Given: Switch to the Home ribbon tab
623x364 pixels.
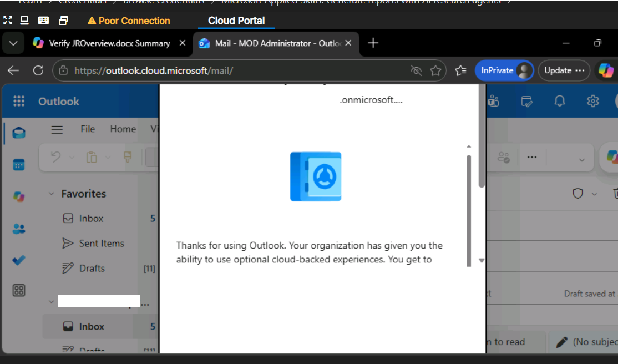Looking at the screenshot, I should click(123, 129).
